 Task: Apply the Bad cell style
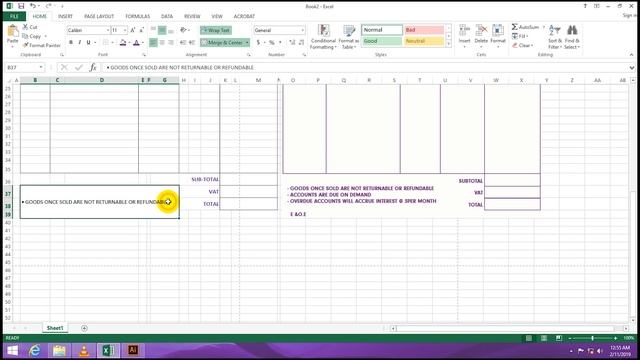point(424,30)
